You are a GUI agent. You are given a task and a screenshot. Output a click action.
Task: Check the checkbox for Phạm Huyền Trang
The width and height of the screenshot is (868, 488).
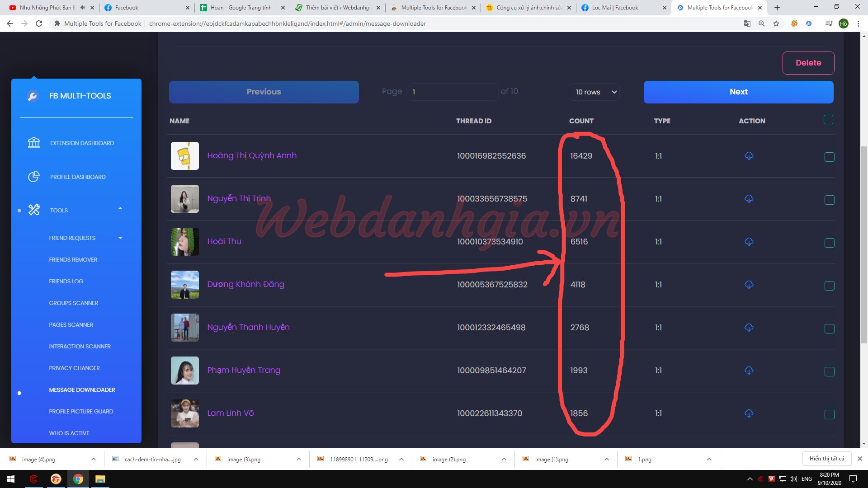829,371
